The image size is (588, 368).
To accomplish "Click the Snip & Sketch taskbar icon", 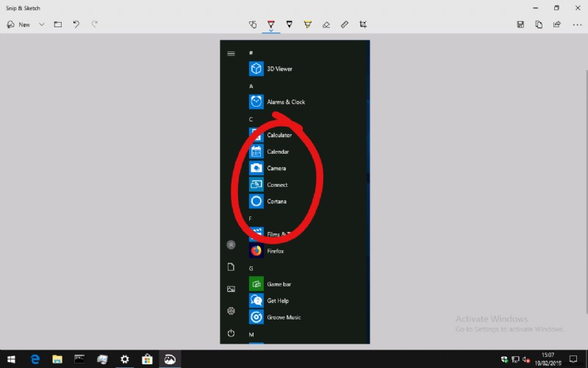I will coord(170,359).
